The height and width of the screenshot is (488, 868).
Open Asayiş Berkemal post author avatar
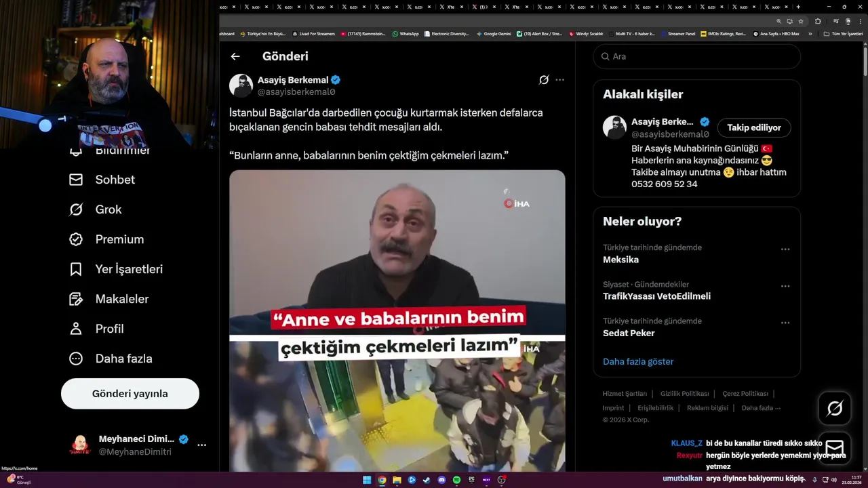[241, 85]
